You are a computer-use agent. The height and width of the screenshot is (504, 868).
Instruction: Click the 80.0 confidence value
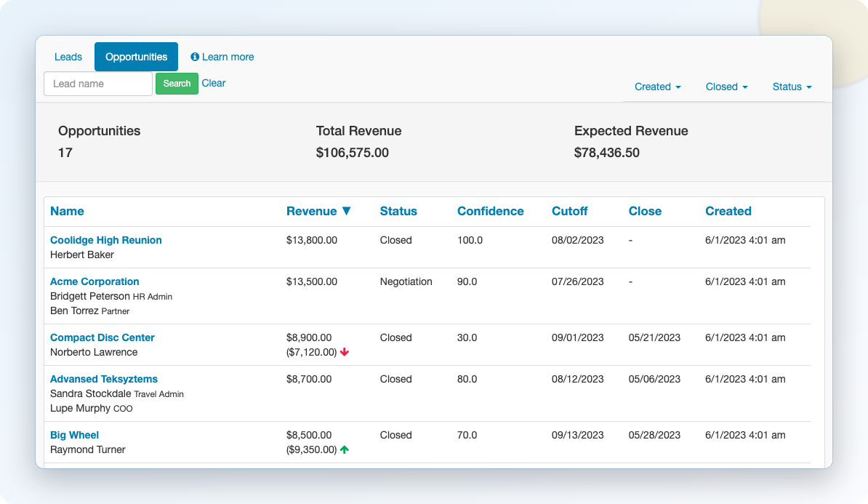(x=467, y=379)
